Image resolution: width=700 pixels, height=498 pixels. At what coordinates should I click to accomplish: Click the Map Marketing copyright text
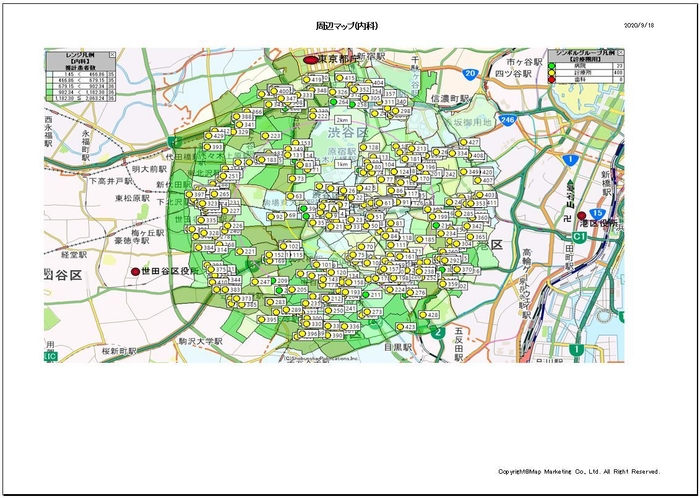[x=579, y=471]
